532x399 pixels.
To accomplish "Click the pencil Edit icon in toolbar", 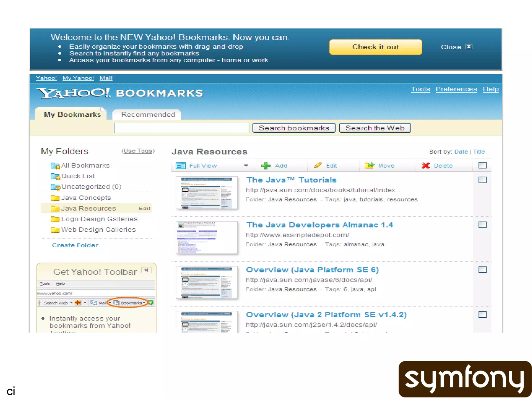I will pos(317,165).
